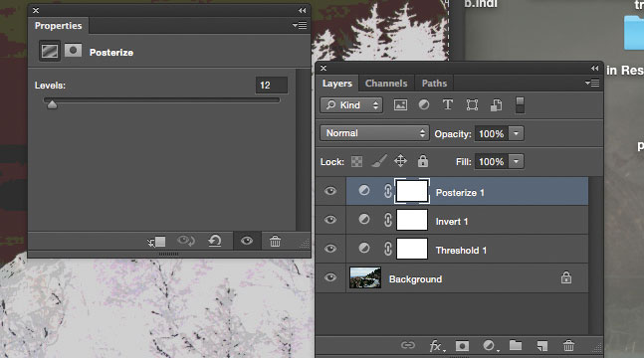Toggle layer filtering switch
This screenshot has width=644, height=358.
pos(520,105)
